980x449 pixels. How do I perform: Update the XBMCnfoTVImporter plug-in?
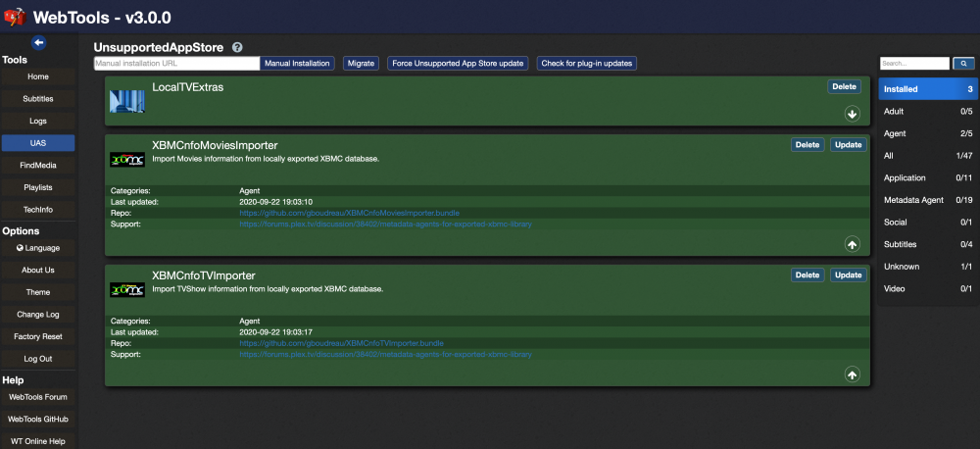pyautogui.click(x=849, y=274)
